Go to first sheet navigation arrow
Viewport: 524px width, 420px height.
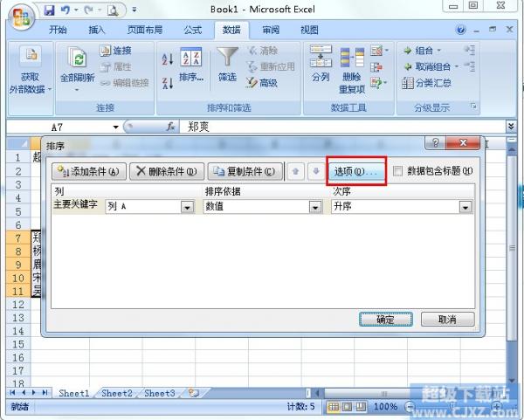pos(13,393)
